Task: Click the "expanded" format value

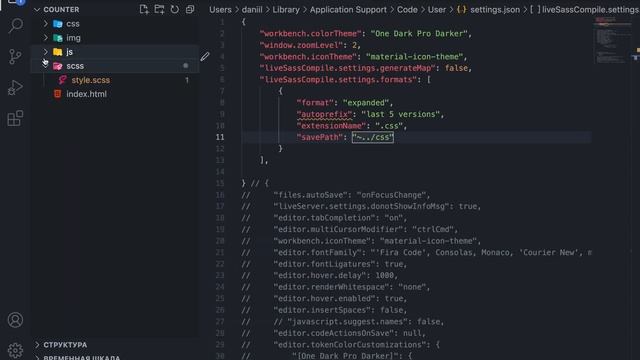Action: 366,102
